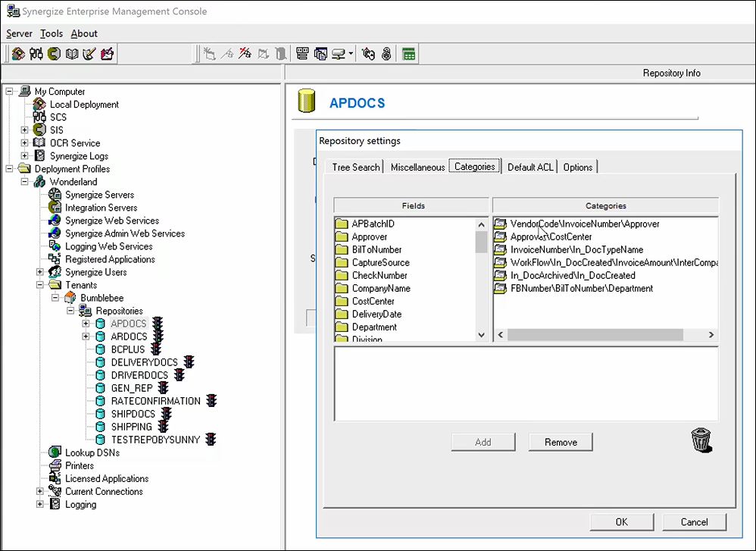756x551 pixels.
Task: Click the Wonderland profile icon in tree
Action: pyautogui.click(x=39, y=181)
